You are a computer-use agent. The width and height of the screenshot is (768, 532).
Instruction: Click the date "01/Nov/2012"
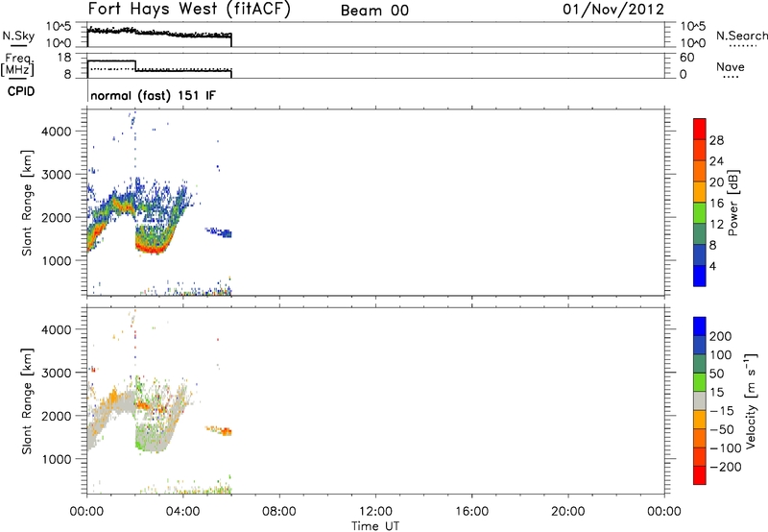pyautogui.click(x=613, y=10)
